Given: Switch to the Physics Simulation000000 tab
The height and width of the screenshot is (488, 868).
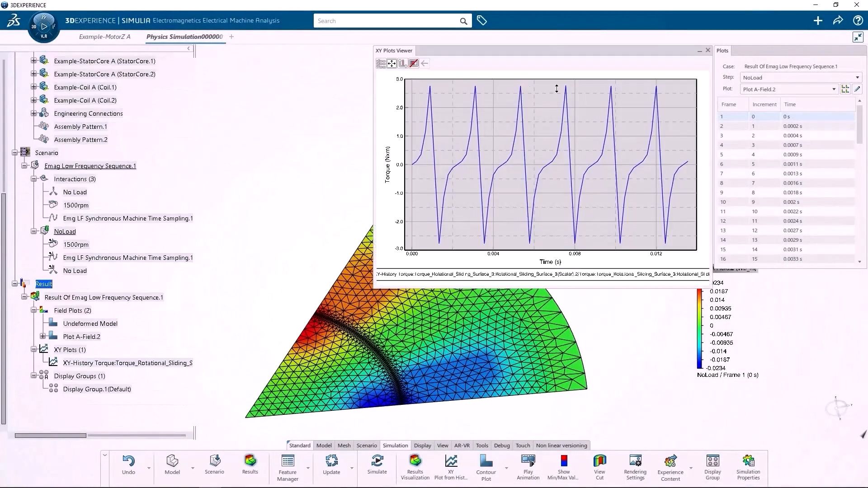Looking at the screenshot, I should pyautogui.click(x=184, y=37).
